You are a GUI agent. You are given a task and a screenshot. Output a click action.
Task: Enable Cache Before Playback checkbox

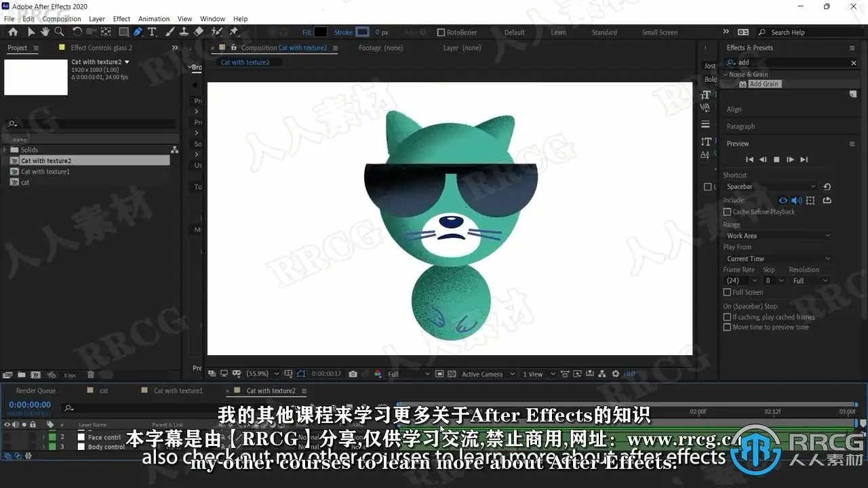click(727, 212)
